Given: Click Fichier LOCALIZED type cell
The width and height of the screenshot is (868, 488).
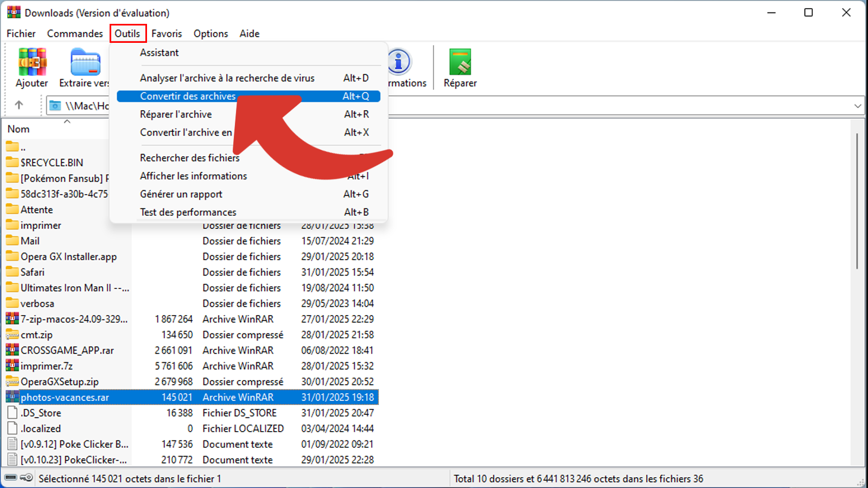Looking at the screenshot, I should (243, 428).
